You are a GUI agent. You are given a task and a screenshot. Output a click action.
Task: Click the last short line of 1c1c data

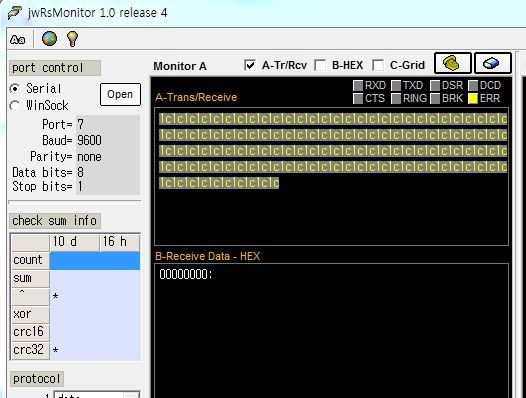click(x=219, y=183)
